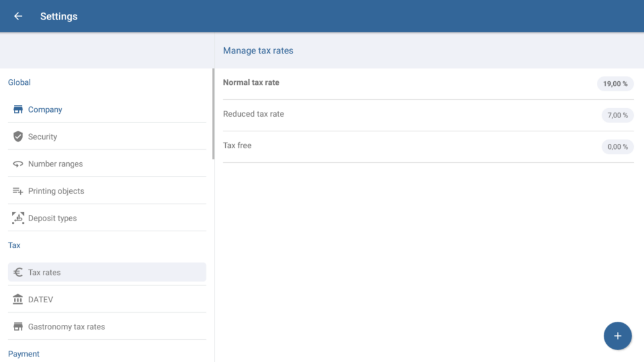The width and height of the screenshot is (644, 362).
Task: Click the 0,00 % rate badge
Action: [617, 146]
